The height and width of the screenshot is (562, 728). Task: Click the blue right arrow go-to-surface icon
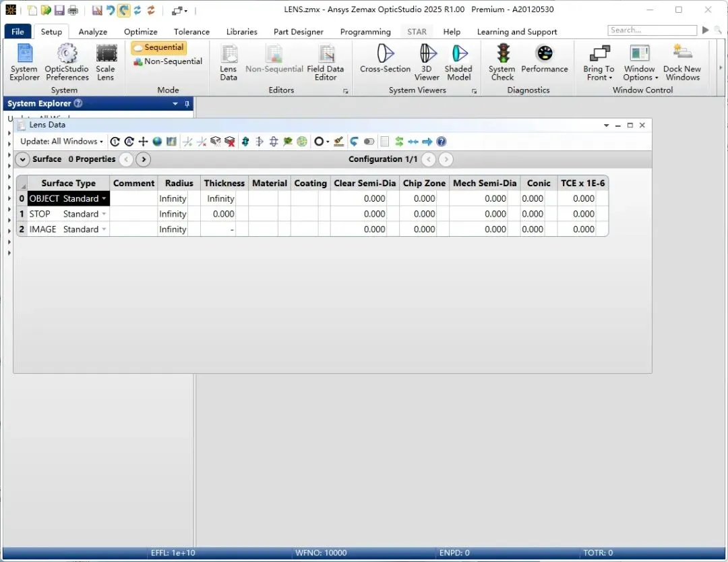coord(427,141)
